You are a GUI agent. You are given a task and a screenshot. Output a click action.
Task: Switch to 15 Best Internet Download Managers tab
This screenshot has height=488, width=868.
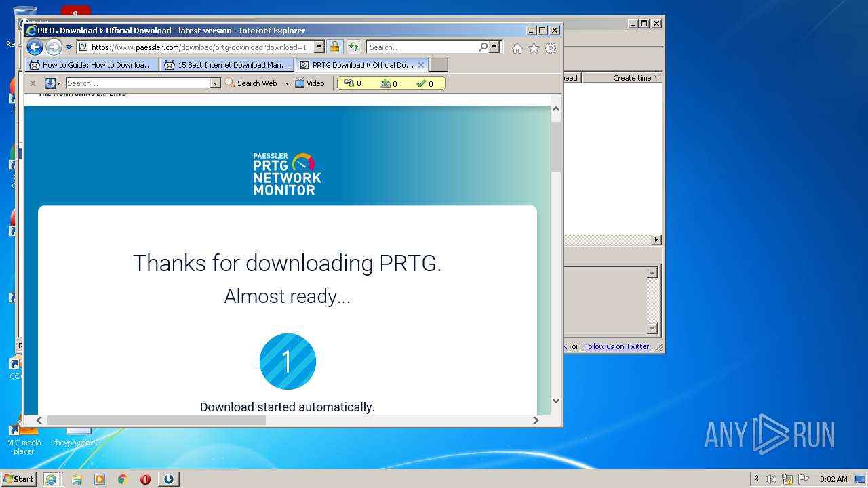coord(227,65)
